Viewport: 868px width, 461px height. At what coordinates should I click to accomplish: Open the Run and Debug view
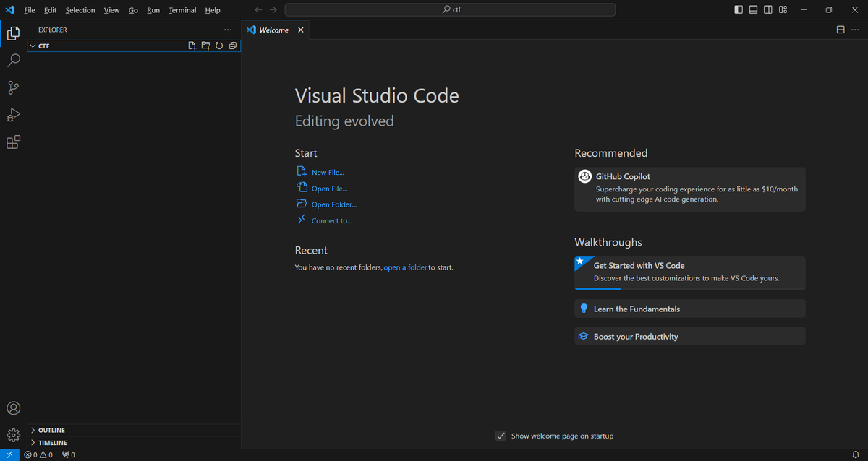(x=13, y=115)
